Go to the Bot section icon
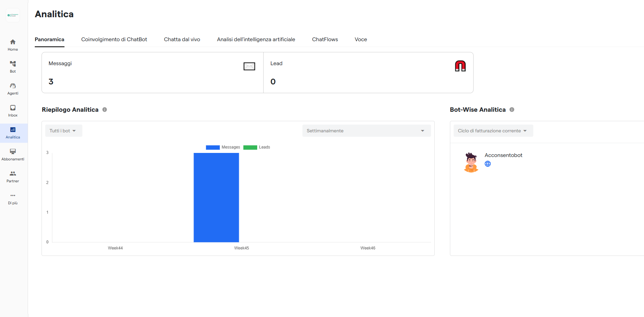The width and height of the screenshot is (644, 317). 13,64
